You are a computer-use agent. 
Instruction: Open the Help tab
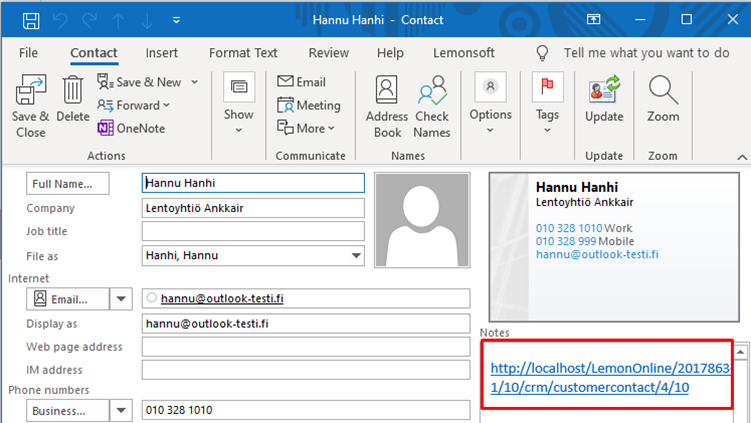coord(390,53)
